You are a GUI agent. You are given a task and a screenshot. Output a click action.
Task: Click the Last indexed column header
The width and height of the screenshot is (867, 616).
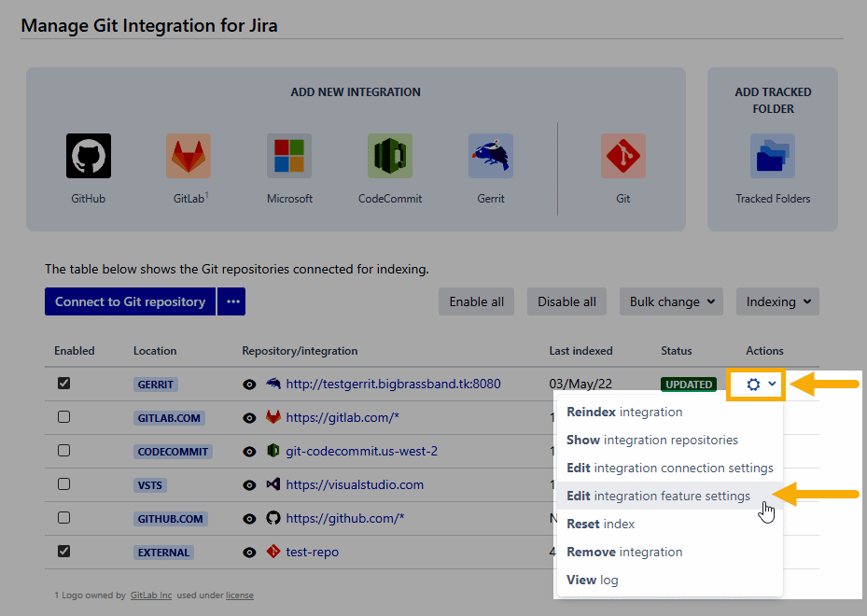pos(580,351)
